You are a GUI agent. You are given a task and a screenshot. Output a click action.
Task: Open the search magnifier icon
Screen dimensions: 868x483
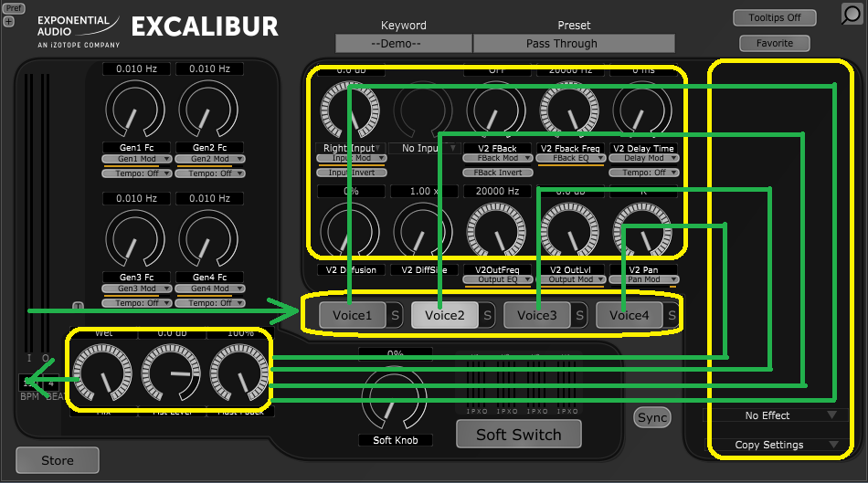852,14
